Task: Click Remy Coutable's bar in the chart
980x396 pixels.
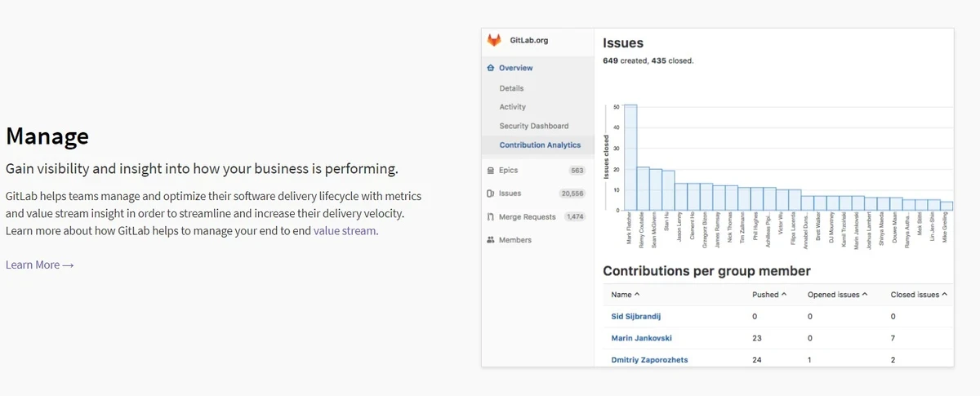Action: pos(643,189)
